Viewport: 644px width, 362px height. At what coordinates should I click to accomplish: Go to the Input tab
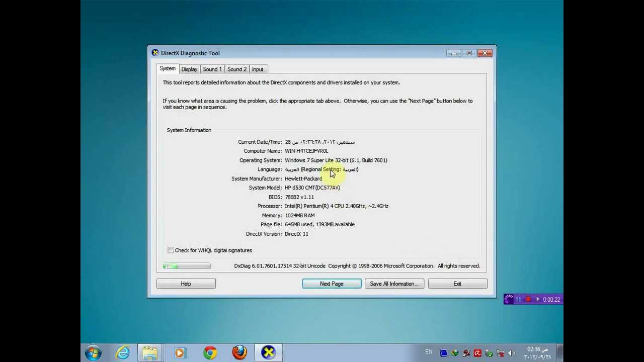coord(258,69)
